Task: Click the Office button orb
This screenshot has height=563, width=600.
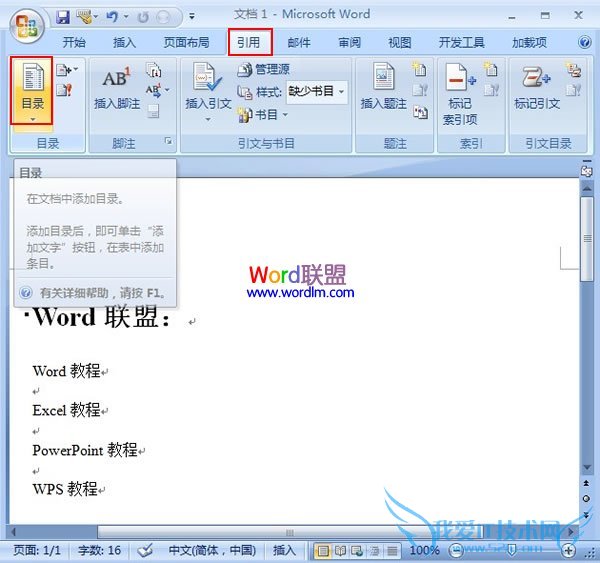Action: point(27,26)
